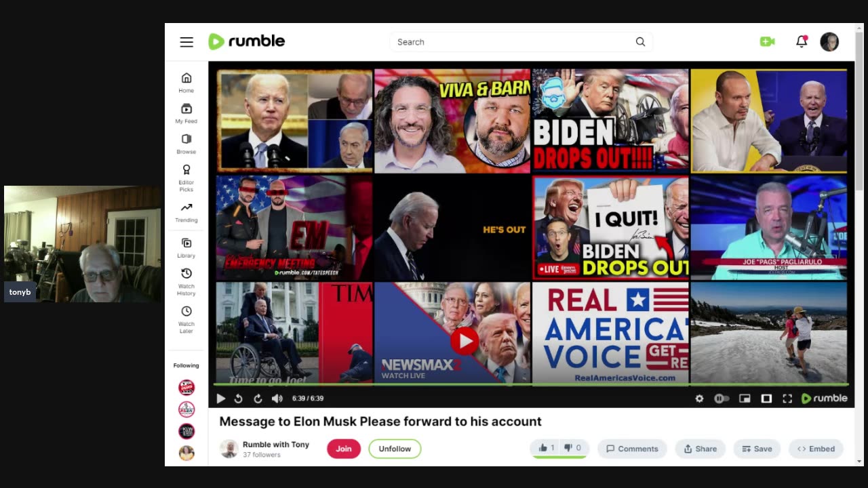Focus the Search input field
The height and width of the screenshot is (488, 868).
512,42
